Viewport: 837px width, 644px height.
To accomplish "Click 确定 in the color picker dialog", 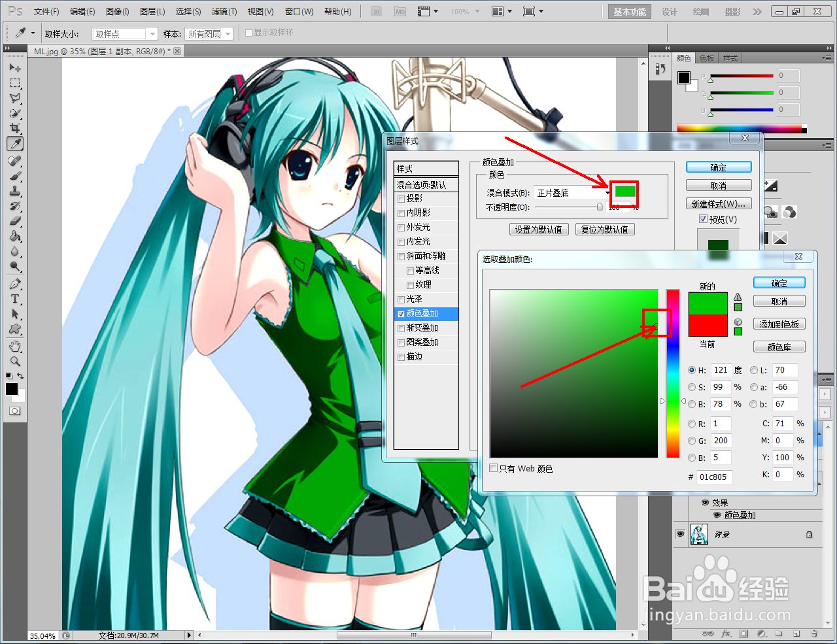I will (x=779, y=283).
